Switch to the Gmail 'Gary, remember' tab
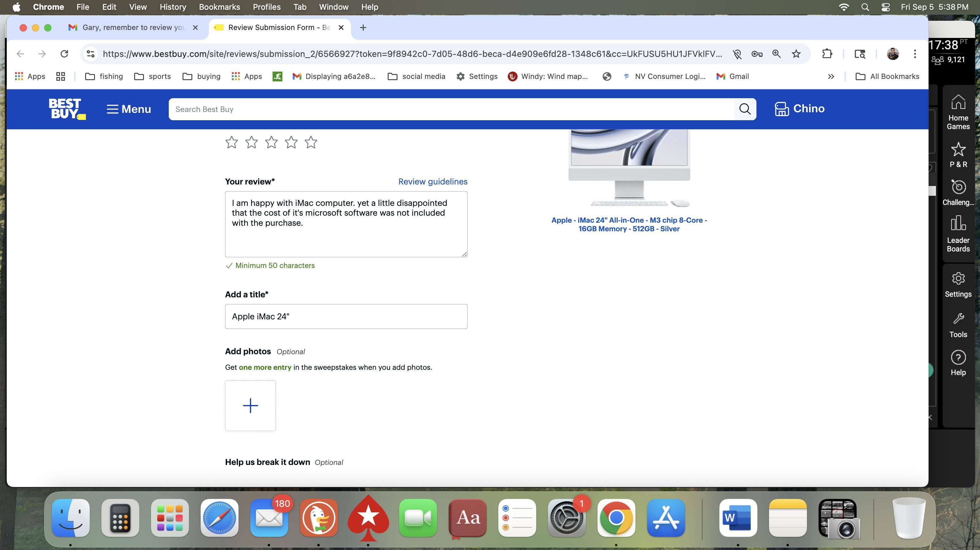The image size is (980, 550). click(x=133, y=27)
